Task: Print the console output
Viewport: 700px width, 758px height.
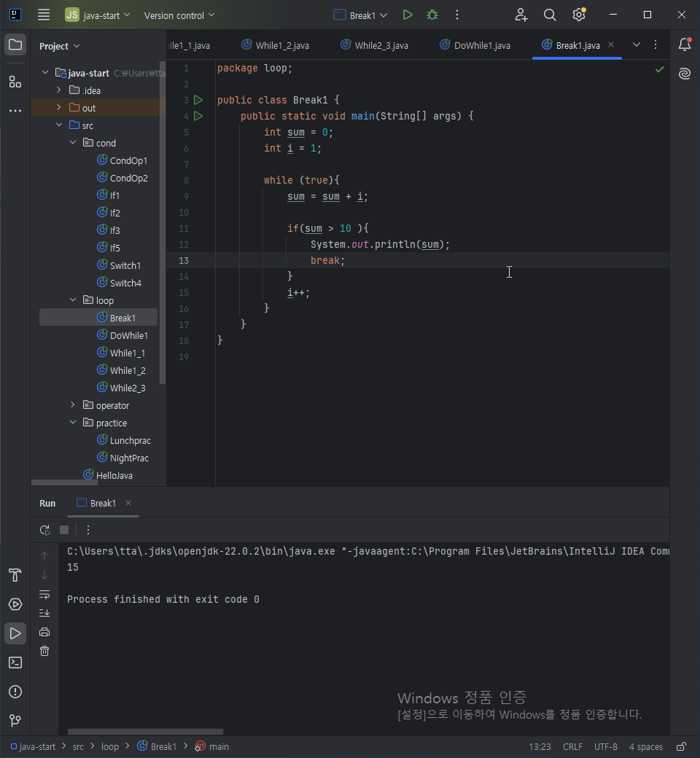Action: (44, 633)
